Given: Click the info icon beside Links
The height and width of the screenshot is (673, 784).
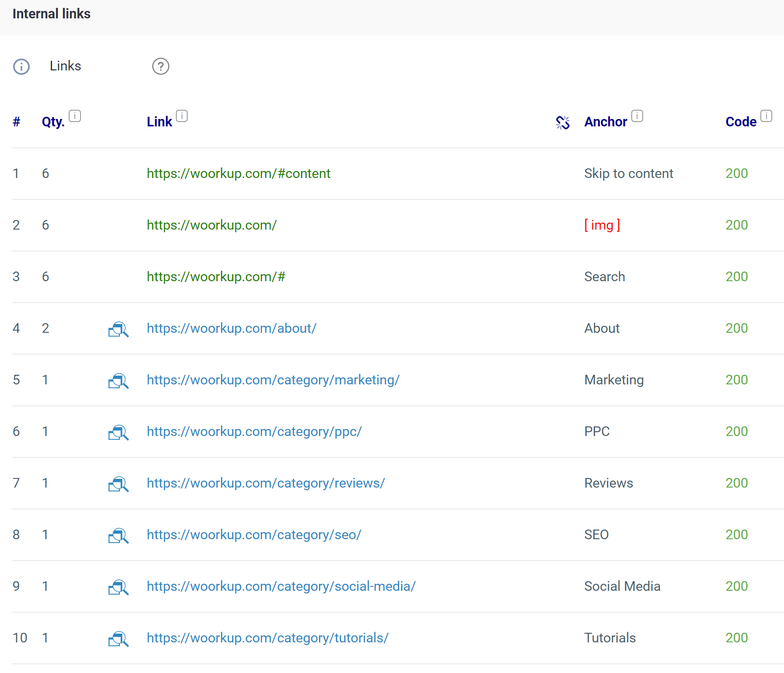Looking at the screenshot, I should pos(21,66).
